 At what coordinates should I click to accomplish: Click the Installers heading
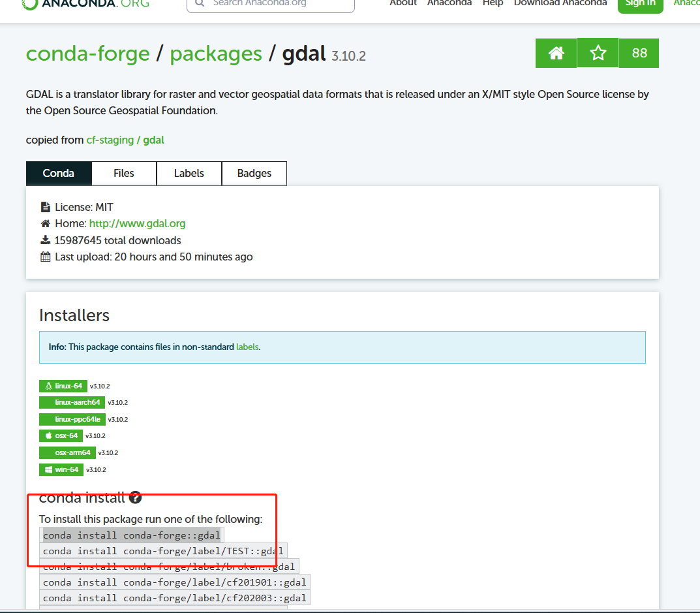[x=74, y=315]
